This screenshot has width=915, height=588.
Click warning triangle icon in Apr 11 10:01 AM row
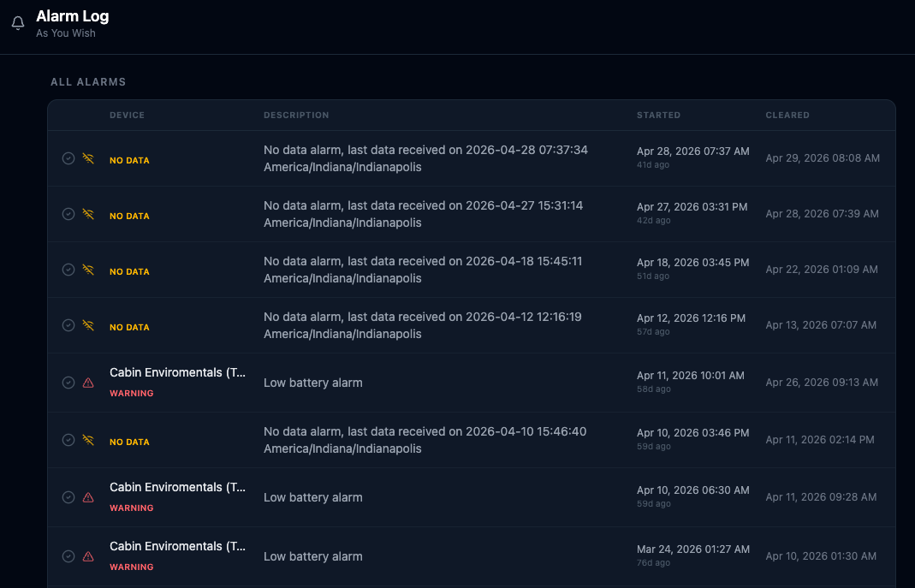point(88,383)
